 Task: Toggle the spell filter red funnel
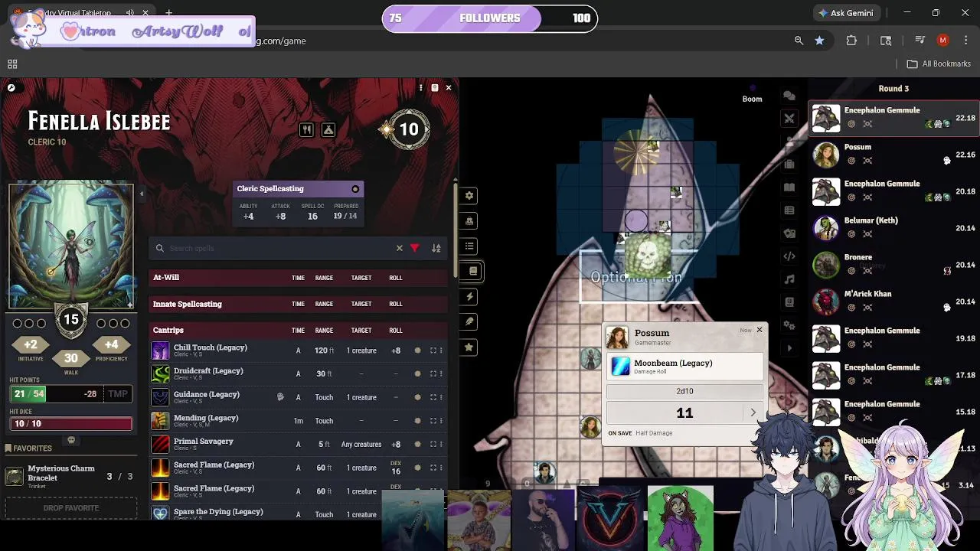click(x=415, y=248)
